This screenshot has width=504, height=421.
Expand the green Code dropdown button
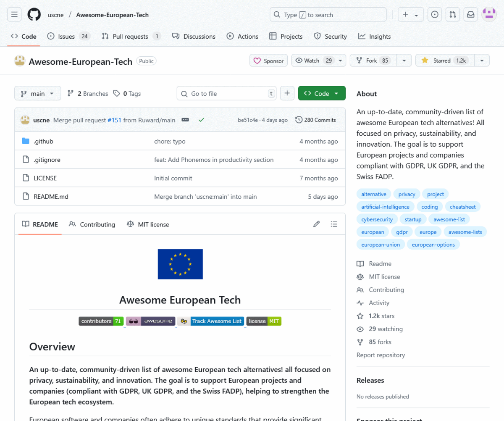point(322,93)
